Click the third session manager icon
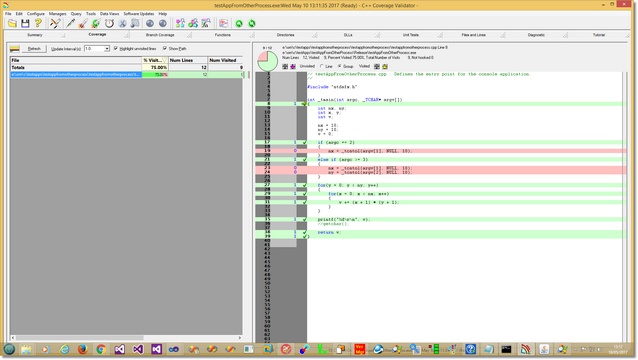Image resolution: width=638 pixels, height=360 pixels. coord(206,23)
